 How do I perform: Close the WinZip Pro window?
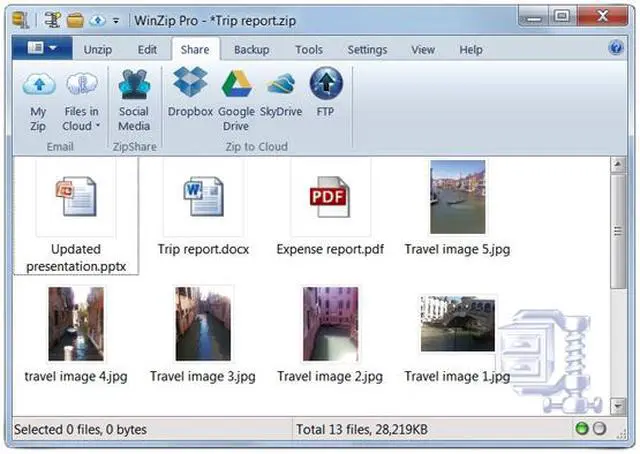602,17
